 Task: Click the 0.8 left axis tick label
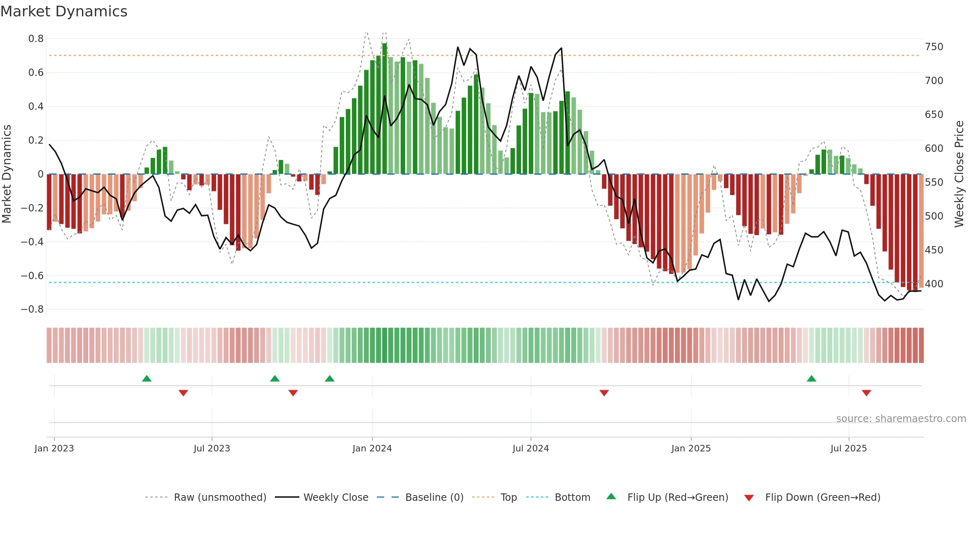coord(36,39)
